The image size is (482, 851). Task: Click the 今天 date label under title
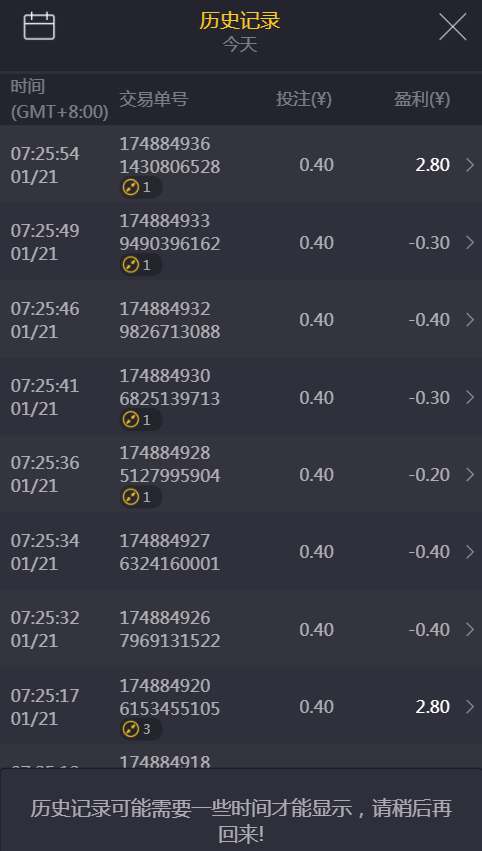tap(240, 45)
